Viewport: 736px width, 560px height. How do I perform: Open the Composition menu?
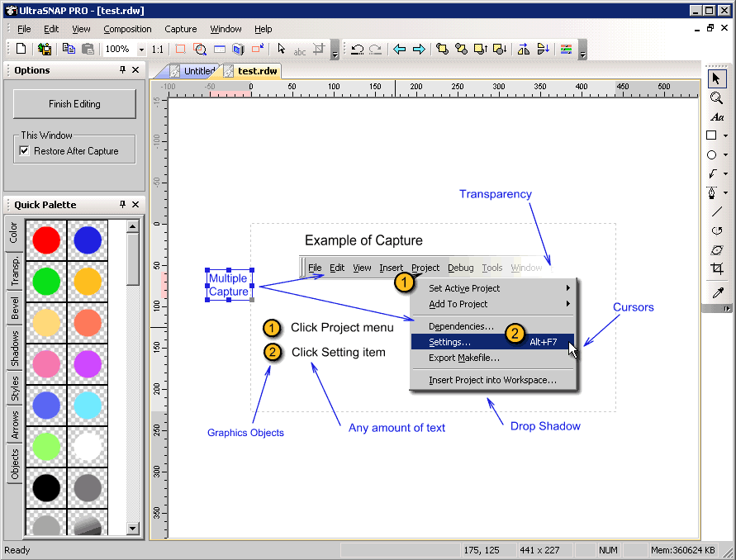127,29
